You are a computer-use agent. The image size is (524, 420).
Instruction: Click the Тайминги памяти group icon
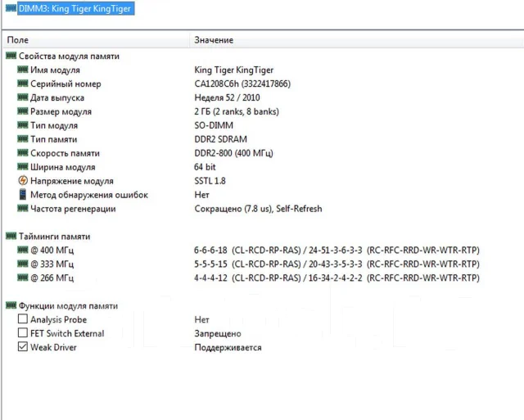pyautogui.click(x=11, y=237)
